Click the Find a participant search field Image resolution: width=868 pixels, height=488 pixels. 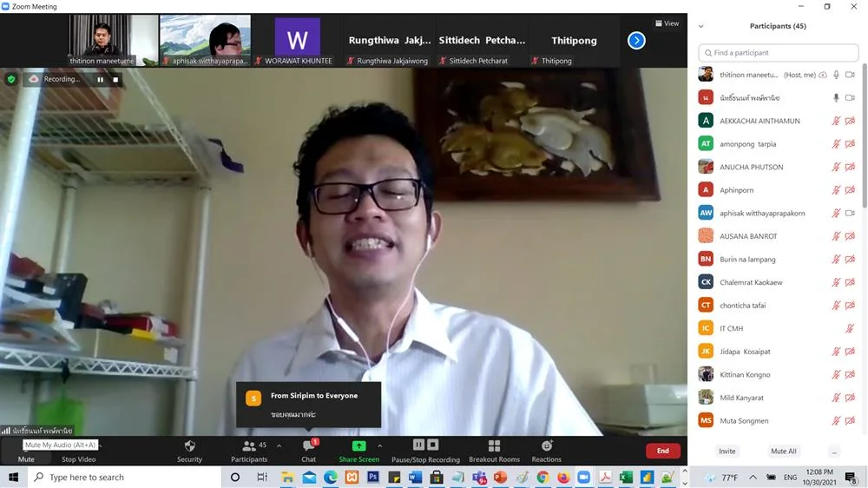pyautogui.click(x=779, y=53)
